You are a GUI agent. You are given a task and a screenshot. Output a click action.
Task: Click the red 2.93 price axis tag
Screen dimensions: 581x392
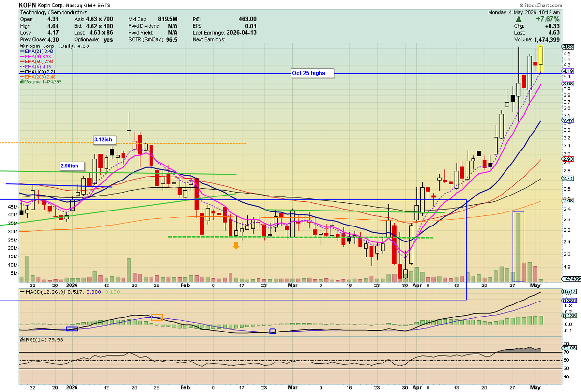point(568,159)
